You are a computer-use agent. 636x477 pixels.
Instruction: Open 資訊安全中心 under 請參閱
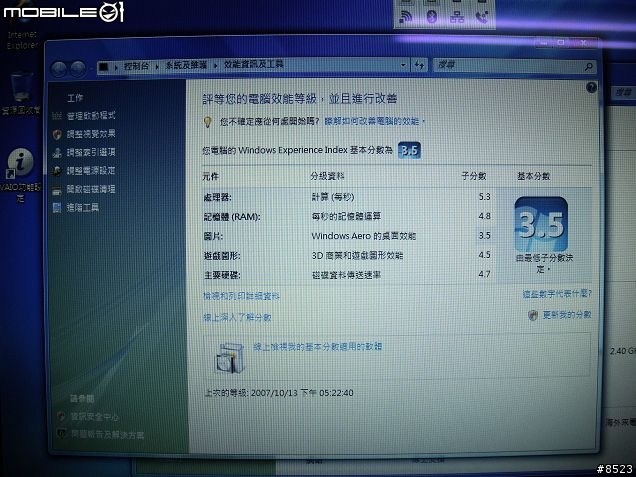point(95,417)
